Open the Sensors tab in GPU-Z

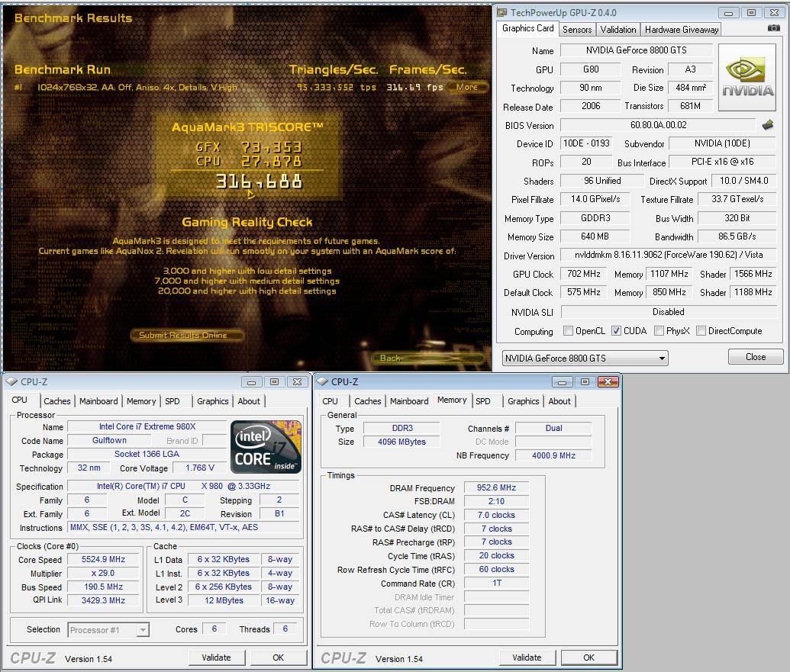[x=577, y=30]
